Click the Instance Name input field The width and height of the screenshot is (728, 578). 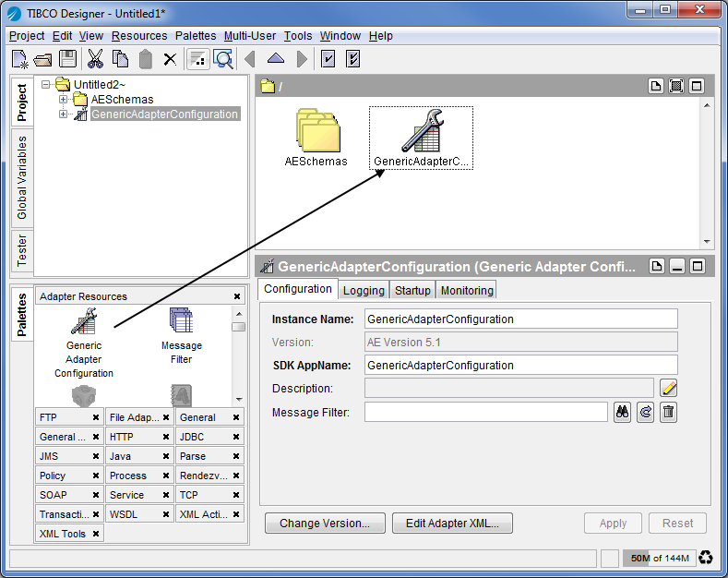[x=520, y=319]
